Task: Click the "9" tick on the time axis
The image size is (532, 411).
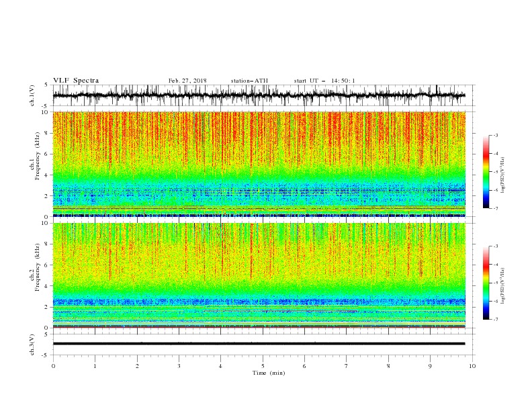Action: tap(430, 366)
